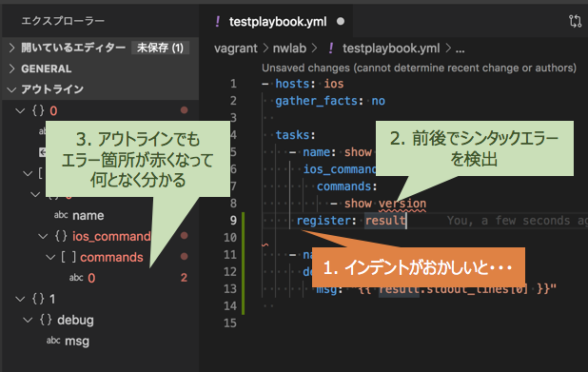This screenshot has height=372, width=588.
Task: Collapse outline node {} 1
Action: pyautogui.click(x=20, y=299)
